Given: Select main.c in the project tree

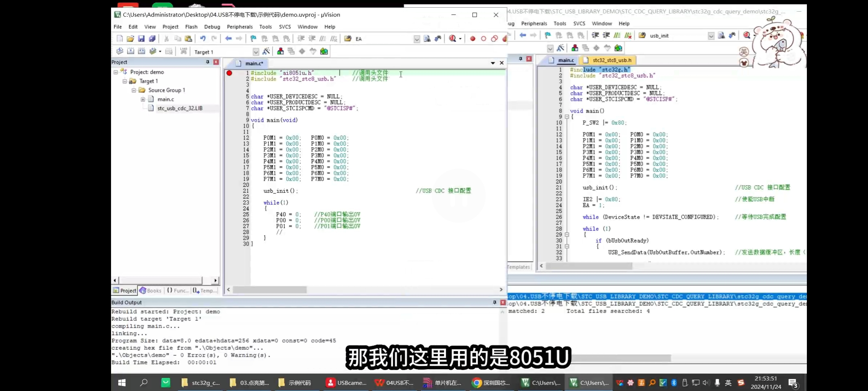Looking at the screenshot, I should [166, 99].
